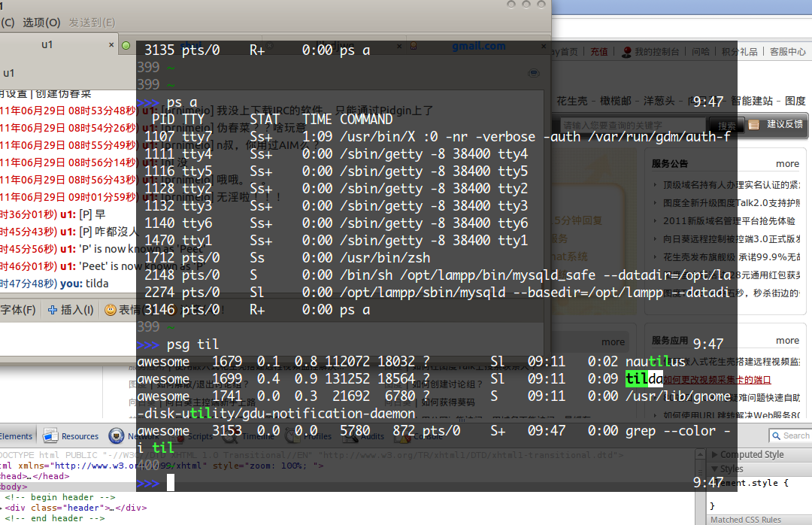Image resolution: width=812 pixels, height=525 pixels.
Task: Open the 2011新版域名管理平台抢先体验 announcement
Action: tap(729, 221)
